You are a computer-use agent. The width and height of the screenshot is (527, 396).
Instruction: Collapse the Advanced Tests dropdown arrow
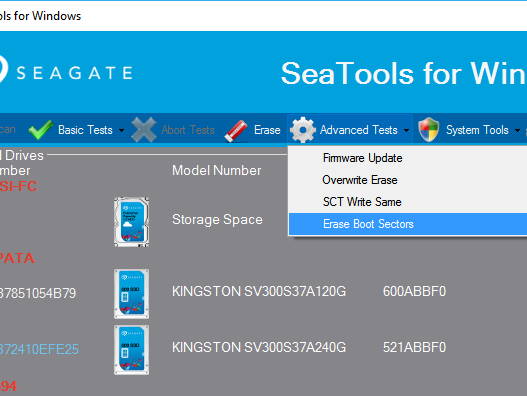click(x=406, y=130)
